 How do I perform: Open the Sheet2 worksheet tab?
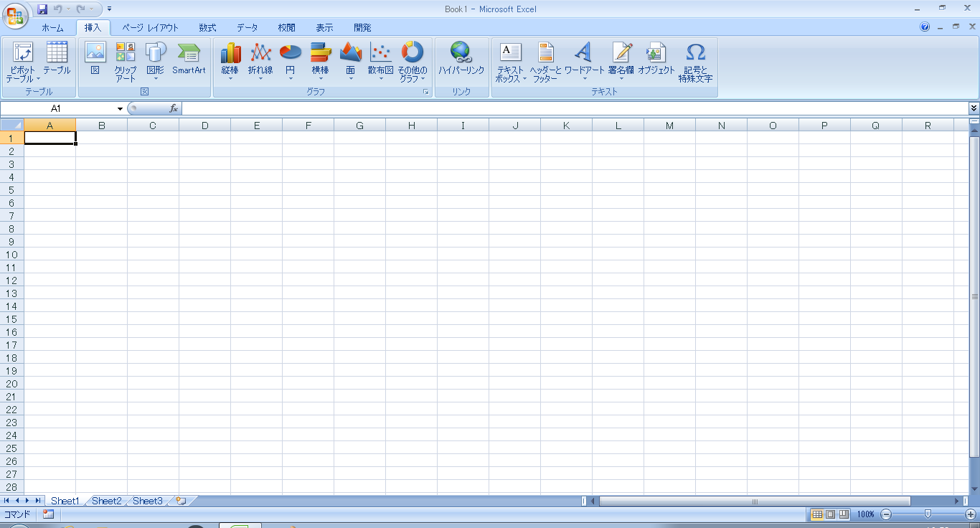(106, 501)
